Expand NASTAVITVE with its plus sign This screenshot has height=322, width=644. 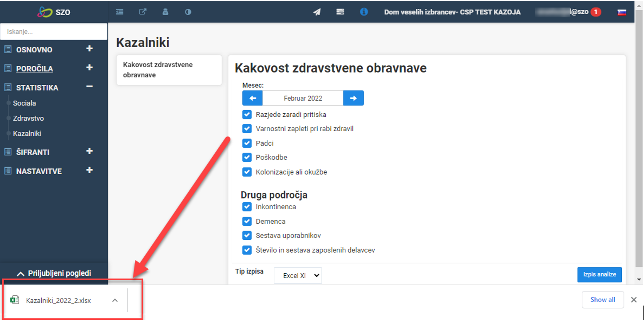[x=89, y=170]
